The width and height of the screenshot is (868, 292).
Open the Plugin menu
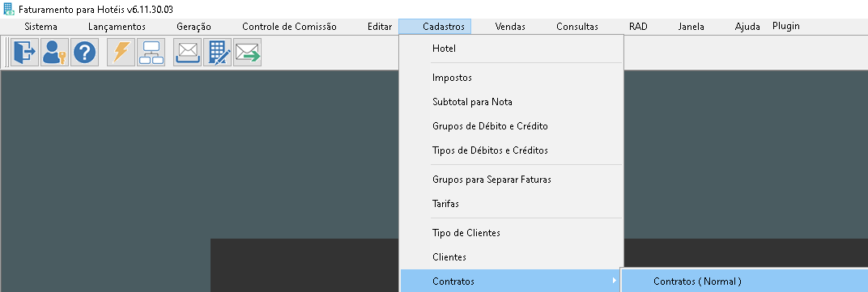pyautogui.click(x=786, y=26)
